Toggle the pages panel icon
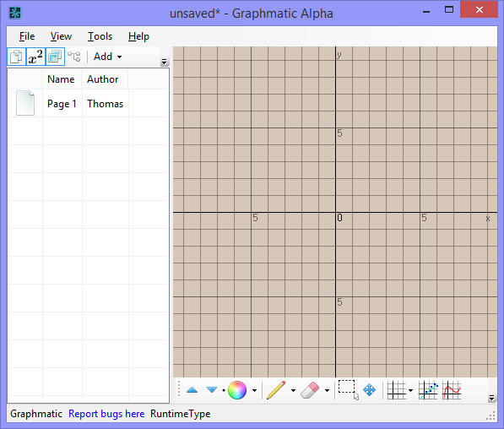Image resolution: width=504 pixels, height=429 pixels. pos(16,57)
